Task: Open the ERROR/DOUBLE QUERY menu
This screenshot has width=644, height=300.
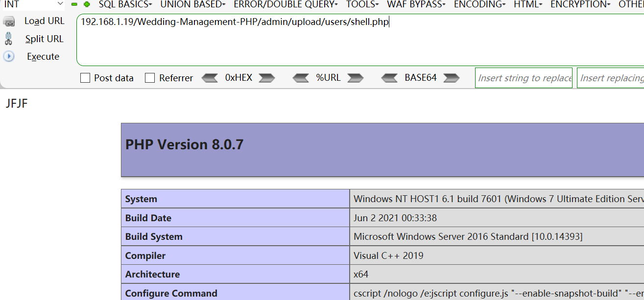Action: (x=286, y=4)
